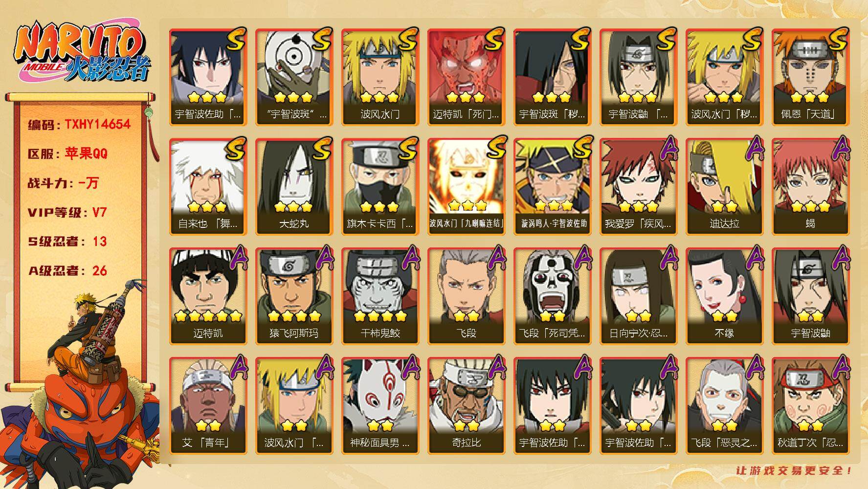Click the VIP等级 V7 label
This screenshot has width=868, height=489.
(x=67, y=212)
